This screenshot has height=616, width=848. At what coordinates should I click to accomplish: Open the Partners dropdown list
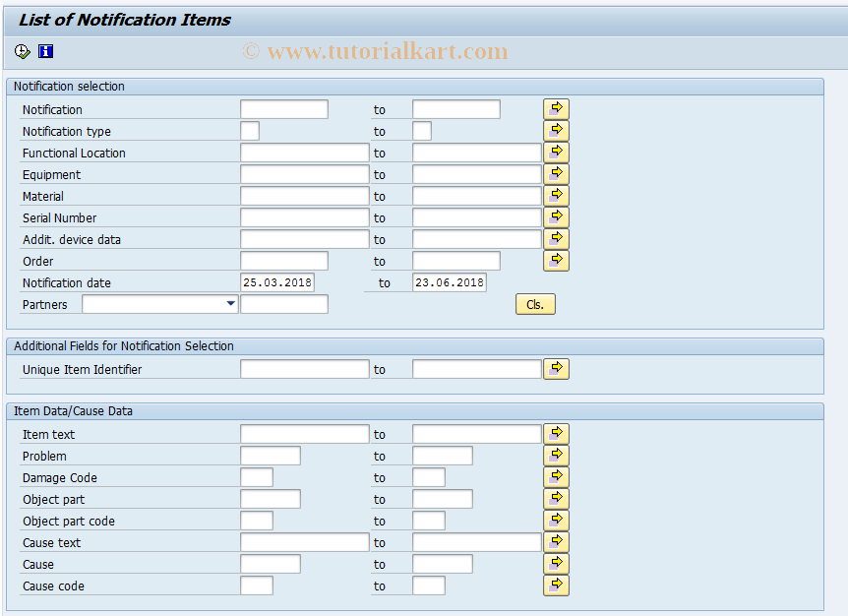[x=230, y=304]
